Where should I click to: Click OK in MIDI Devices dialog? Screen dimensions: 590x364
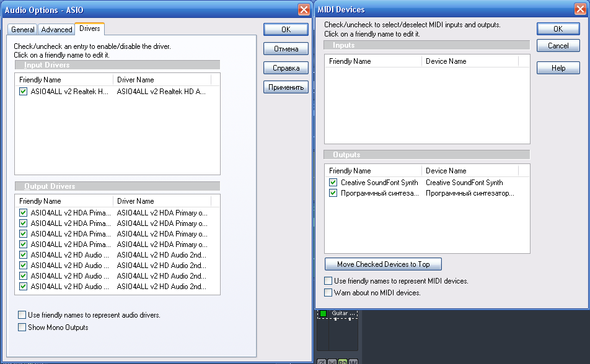[x=558, y=29]
